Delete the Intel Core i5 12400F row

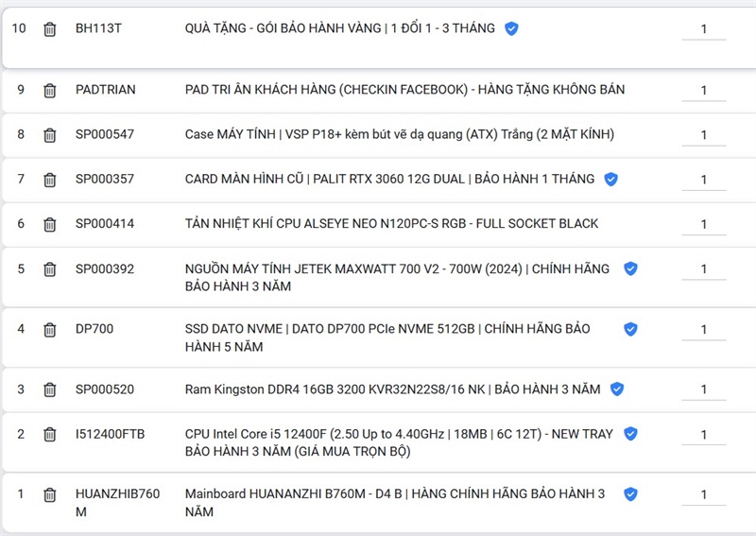click(x=50, y=435)
